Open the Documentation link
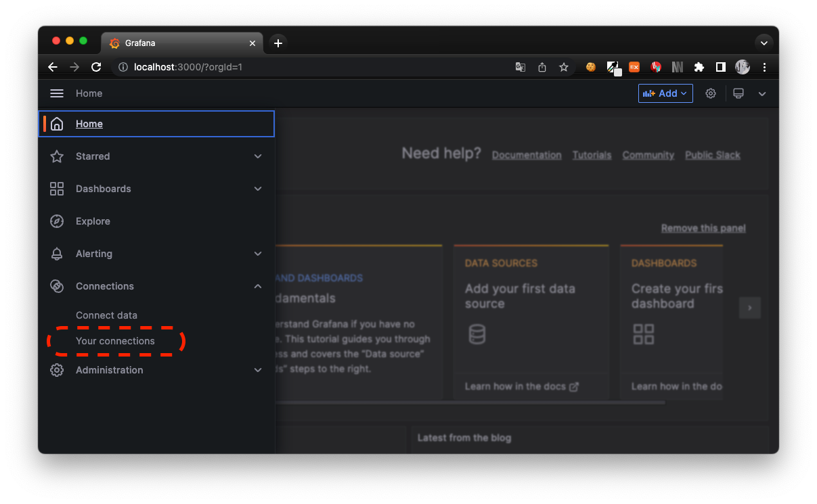 pos(527,155)
